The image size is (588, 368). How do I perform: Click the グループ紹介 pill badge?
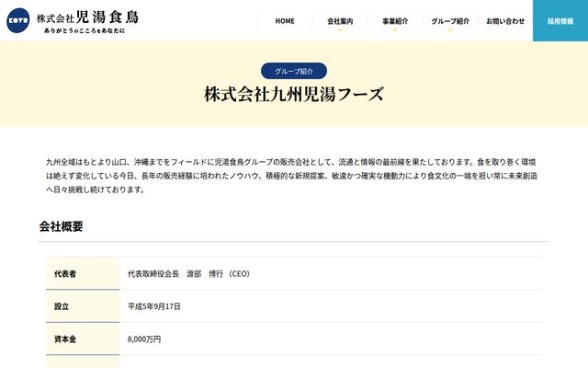[294, 71]
